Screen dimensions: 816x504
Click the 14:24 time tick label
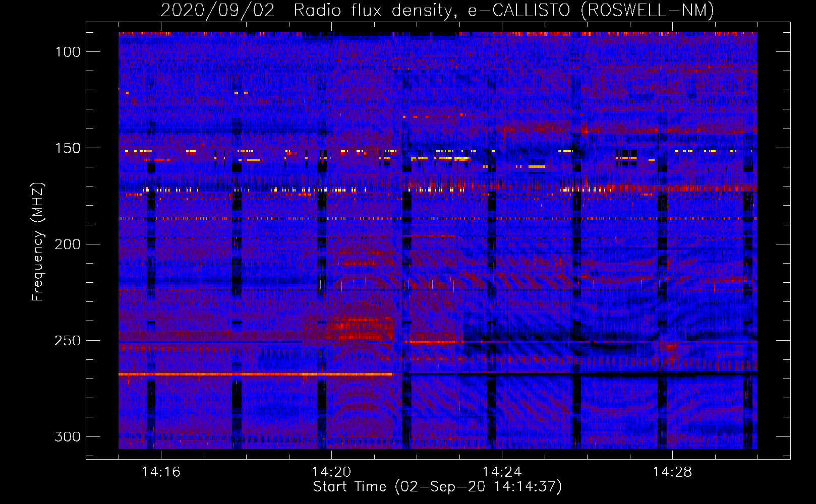pos(502,472)
